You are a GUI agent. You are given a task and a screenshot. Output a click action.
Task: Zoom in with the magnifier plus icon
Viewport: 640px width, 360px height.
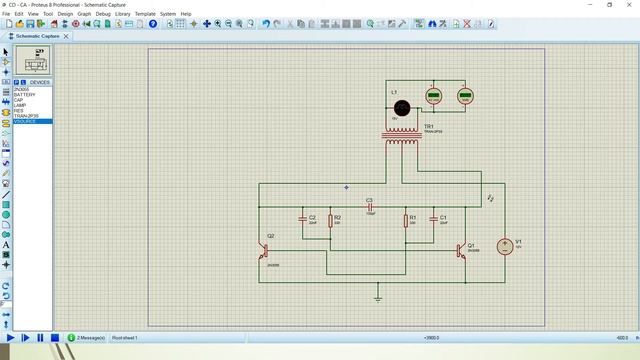218,24
